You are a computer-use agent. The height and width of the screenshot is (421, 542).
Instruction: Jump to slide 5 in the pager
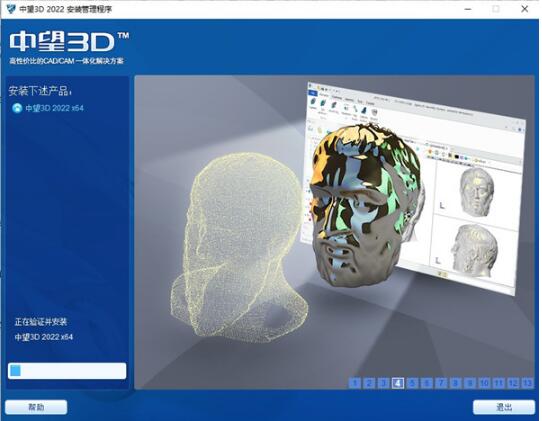pos(412,383)
